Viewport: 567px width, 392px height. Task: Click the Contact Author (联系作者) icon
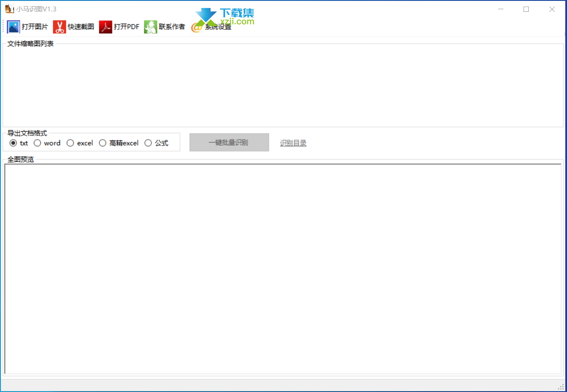pyautogui.click(x=151, y=27)
